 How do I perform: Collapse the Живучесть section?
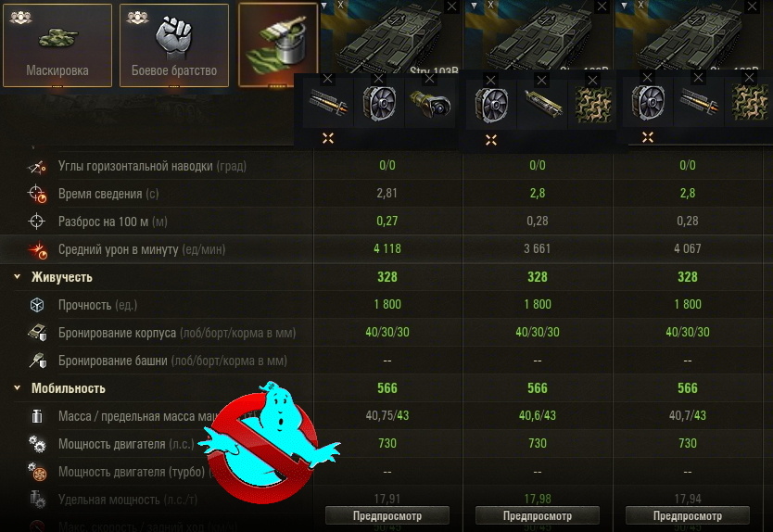18,276
